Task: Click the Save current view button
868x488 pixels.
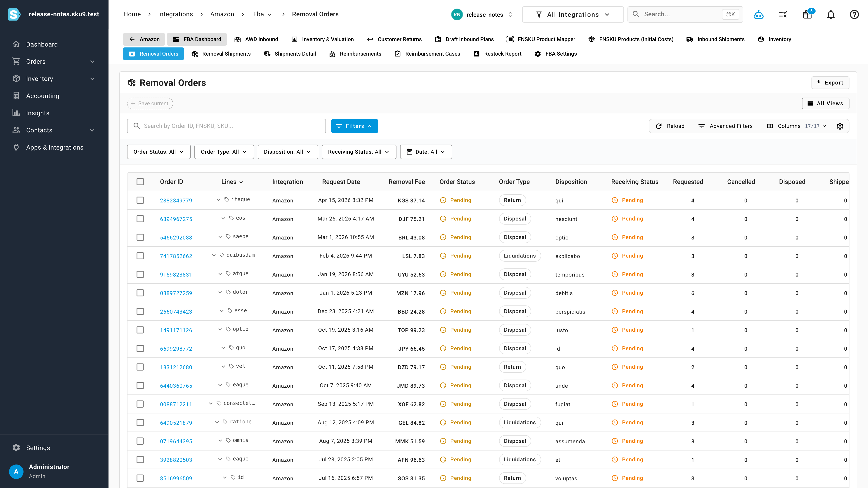Action: point(150,103)
